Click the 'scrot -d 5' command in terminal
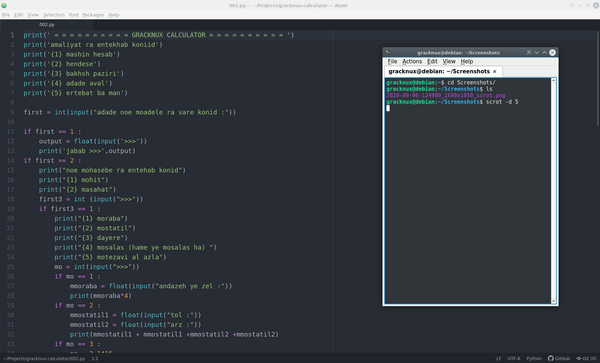This screenshot has height=363, width=600. (502, 102)
